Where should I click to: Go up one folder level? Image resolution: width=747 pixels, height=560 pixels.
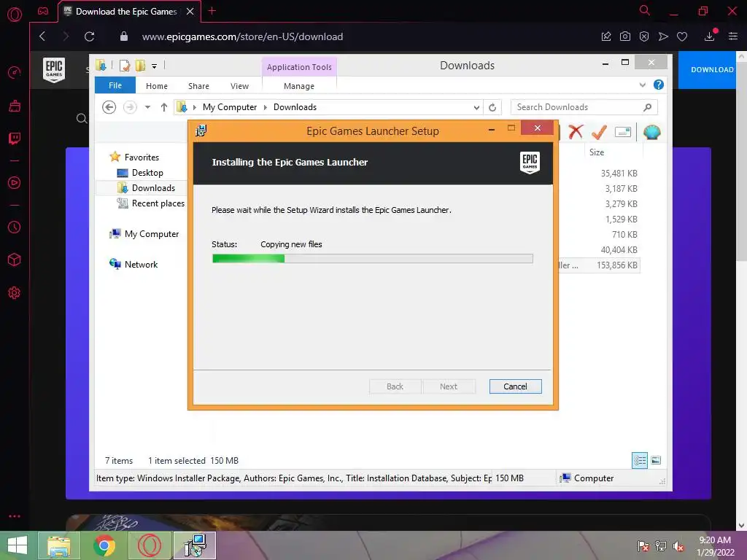click(x=164, y=107)
